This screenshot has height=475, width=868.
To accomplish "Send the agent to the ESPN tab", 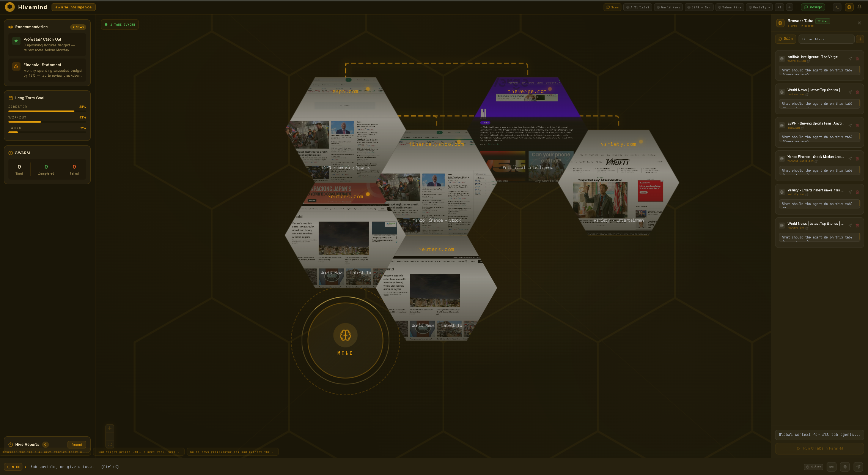I will click(850, 125).
